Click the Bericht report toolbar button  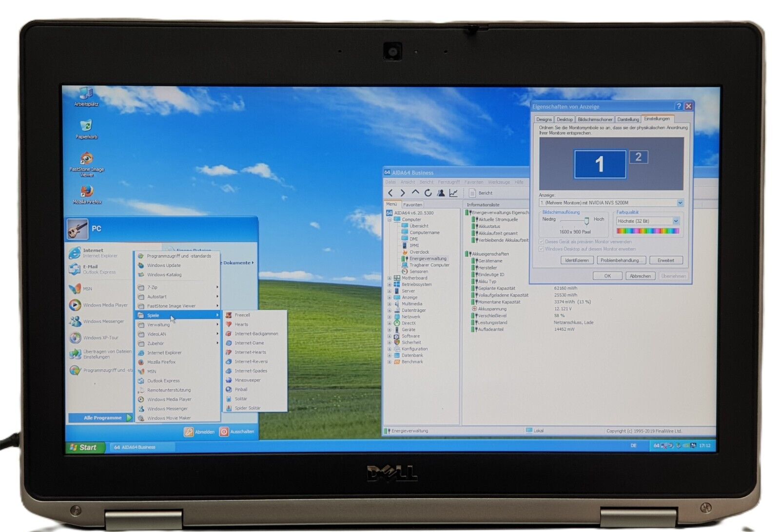481,193
